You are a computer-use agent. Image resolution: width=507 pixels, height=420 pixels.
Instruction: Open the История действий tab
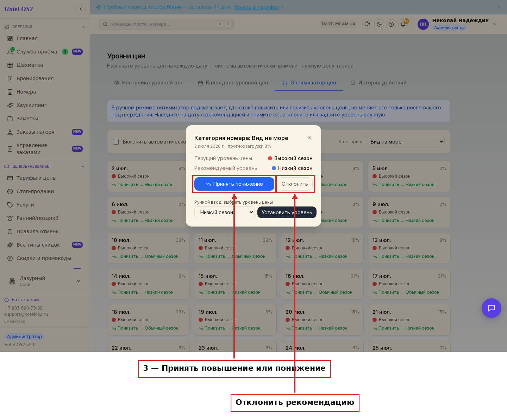coord(378,83)
